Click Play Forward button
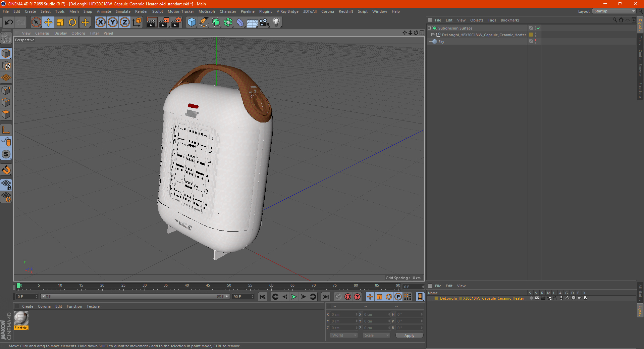The image size is (644, 349). (x=294, y=297)
